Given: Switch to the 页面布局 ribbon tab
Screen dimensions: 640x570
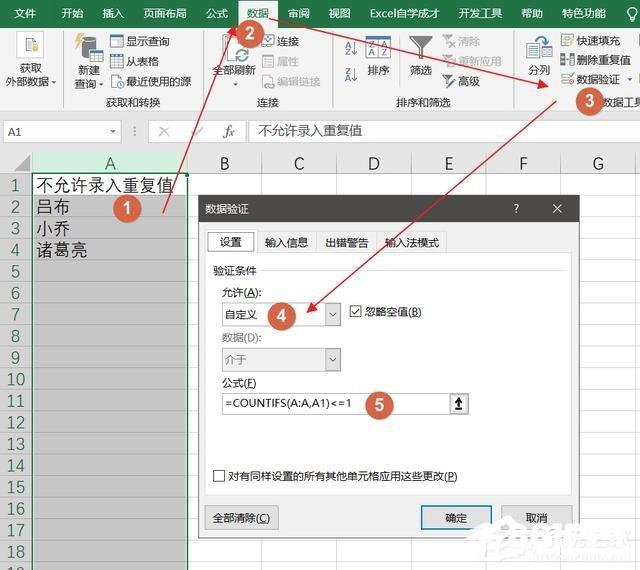Looking at the screenshot, I should (165, 13).
